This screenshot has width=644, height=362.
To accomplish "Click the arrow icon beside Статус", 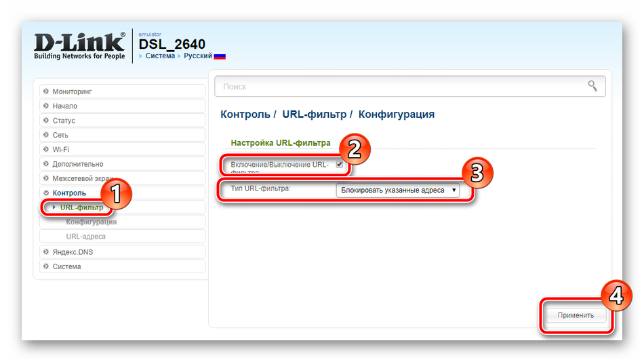I will [x=46, y=121].
